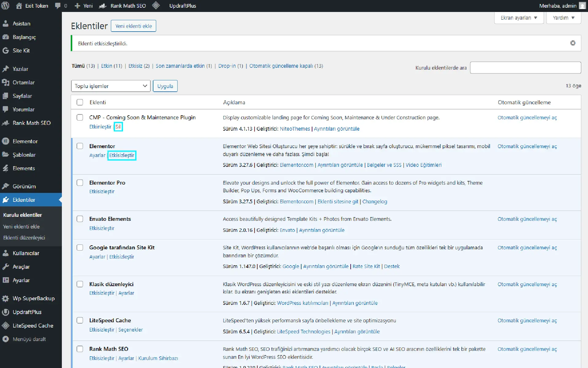Open LiteSpeed Cache Seçenekler link
The width and height of the screenshot is (588, 368).
tap(130, 330)
